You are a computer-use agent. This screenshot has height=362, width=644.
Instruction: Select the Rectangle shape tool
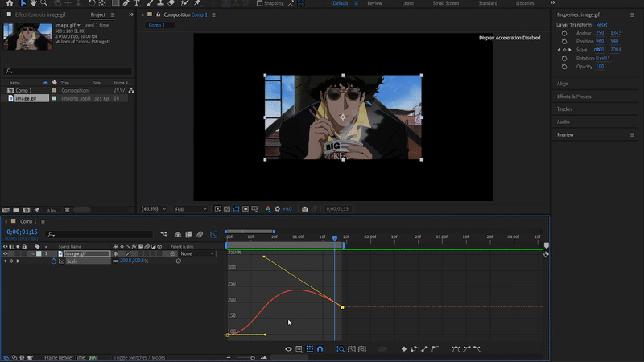[115, 3]
